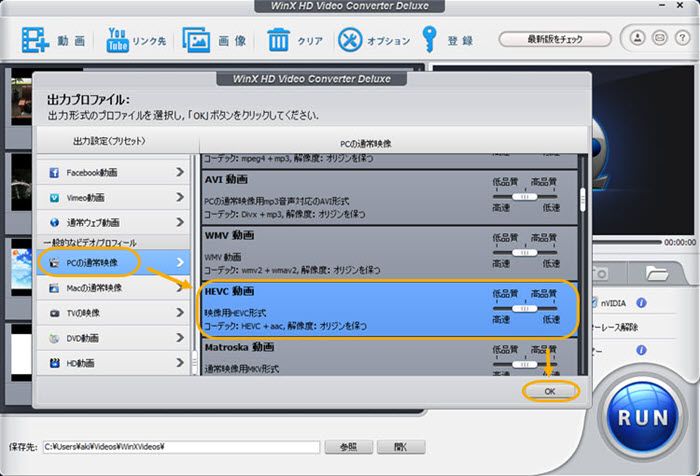
Task: Click the オプション toolbar label
Action: coord(389,41)
